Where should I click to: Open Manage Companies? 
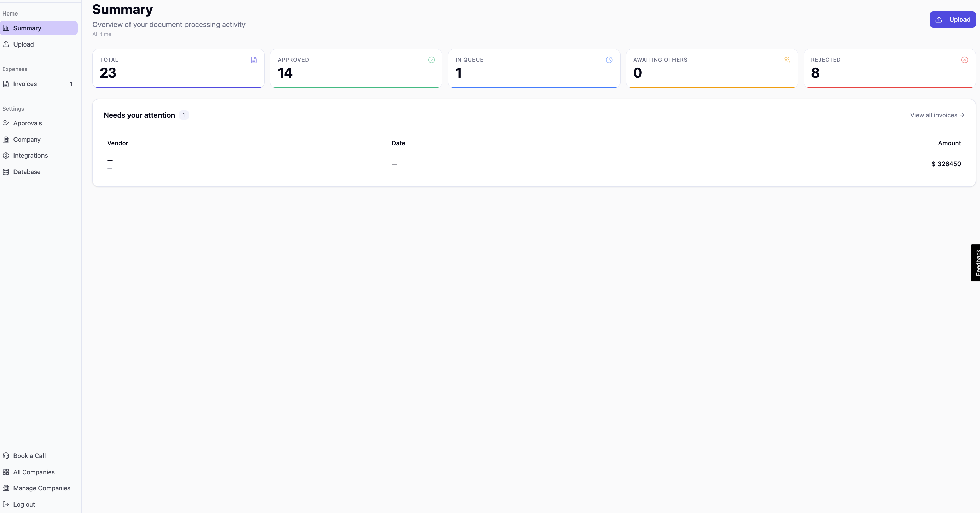pyautogui.click(x=39, y=488)
